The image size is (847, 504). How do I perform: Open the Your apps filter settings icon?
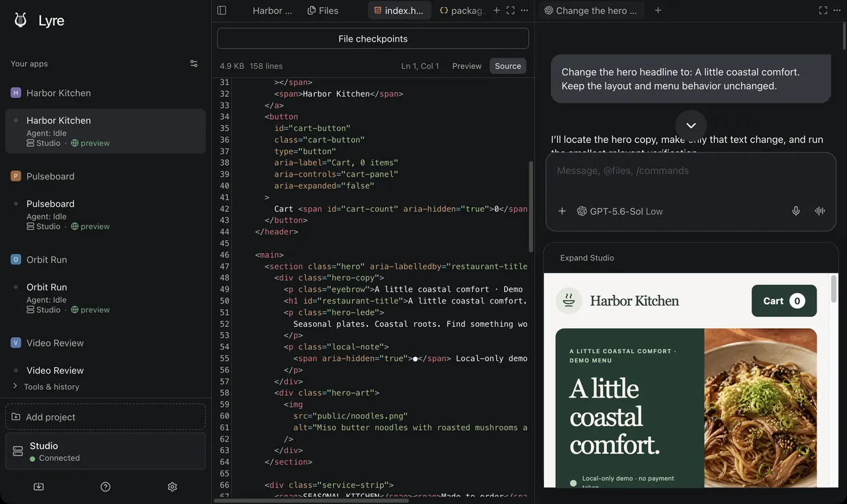(194, 63)
